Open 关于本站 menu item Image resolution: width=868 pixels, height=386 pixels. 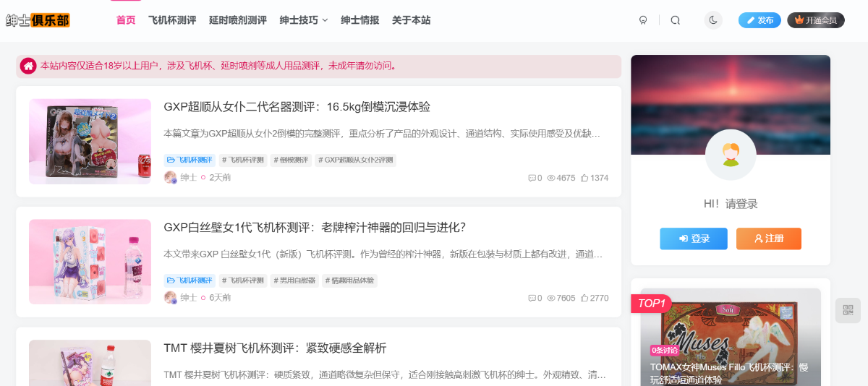[411, 20]
